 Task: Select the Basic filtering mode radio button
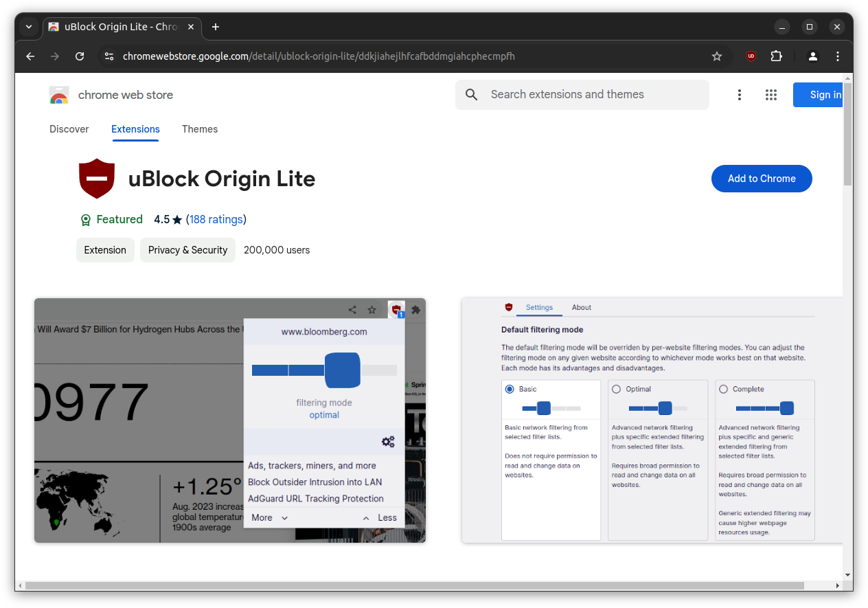coord(509,388)
